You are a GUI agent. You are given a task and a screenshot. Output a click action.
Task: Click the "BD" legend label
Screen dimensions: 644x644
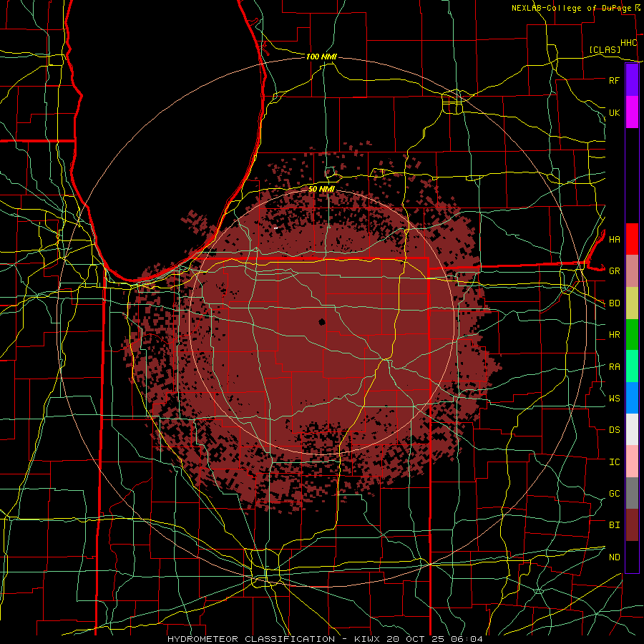click(614, 303)
